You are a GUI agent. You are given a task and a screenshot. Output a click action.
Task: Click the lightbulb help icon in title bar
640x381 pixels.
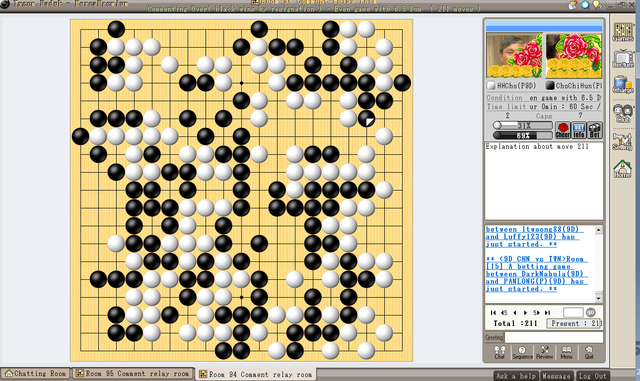click(x=598, y=4)
